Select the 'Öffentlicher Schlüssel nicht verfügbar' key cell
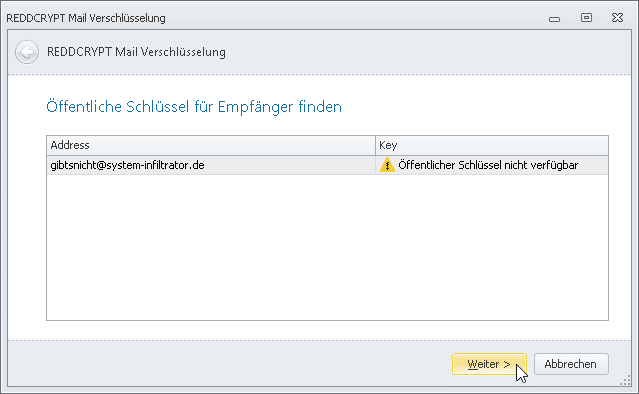The width and height of the screenshot is (639, 394). click(x=491, y=165)
